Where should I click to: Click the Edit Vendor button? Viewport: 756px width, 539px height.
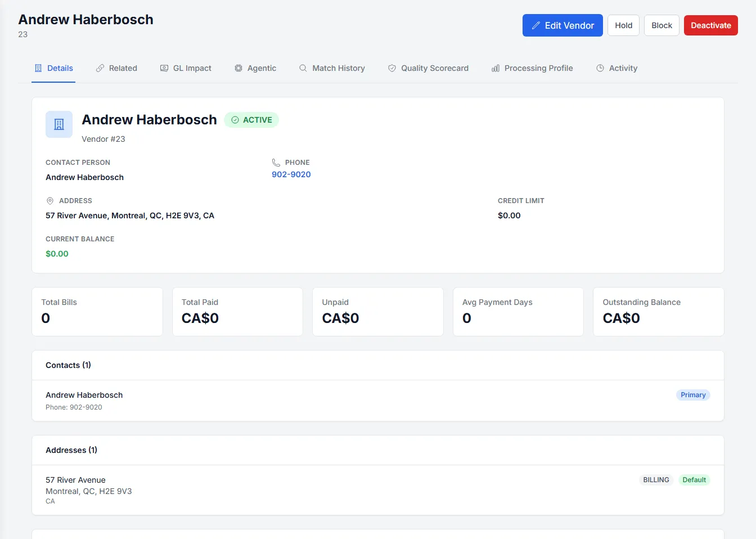tap(562, 25)
